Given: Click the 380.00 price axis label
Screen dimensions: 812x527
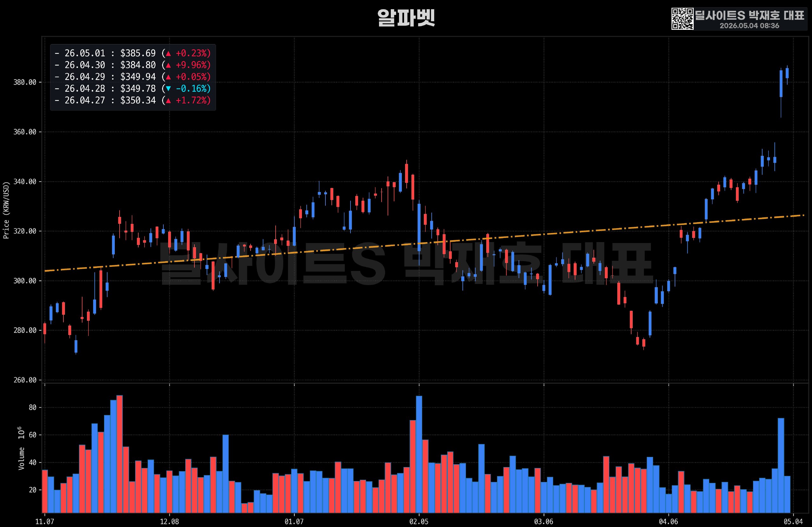Looking at the screenshot, I should 24,82.
